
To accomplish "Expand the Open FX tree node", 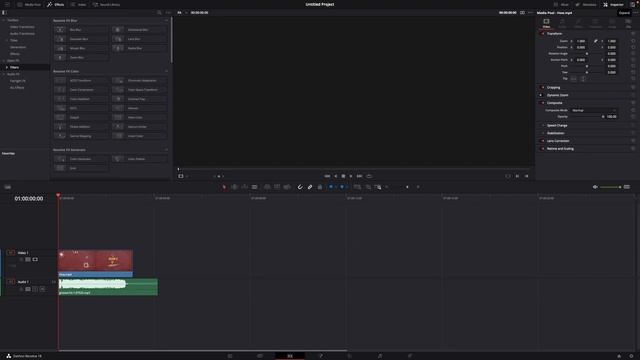I will tap(4, 60).
